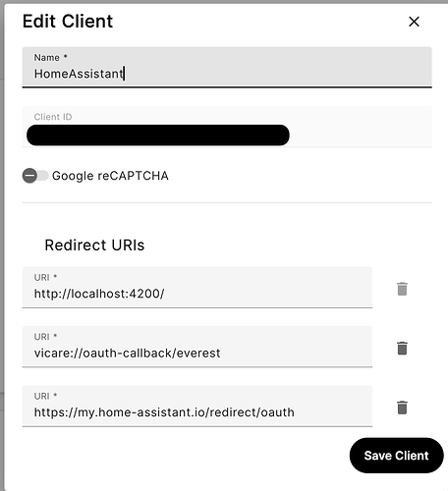Toggle the Google reCAPTCHA switch
This screenshot has height=491, width=448.
35,176
